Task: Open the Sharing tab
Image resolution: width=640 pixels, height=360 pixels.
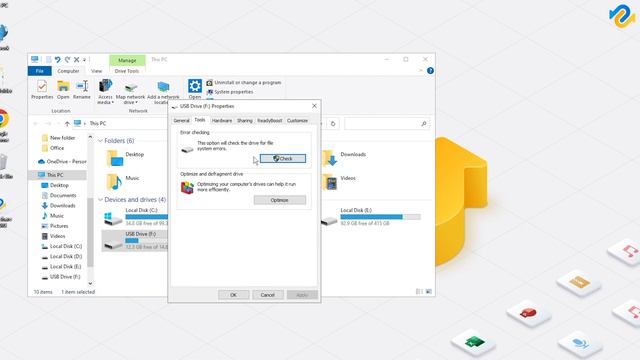Action: tap(244, 121)
